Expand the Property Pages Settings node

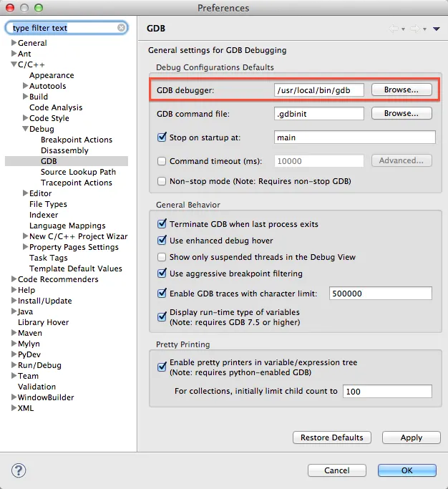coord(25,247)
